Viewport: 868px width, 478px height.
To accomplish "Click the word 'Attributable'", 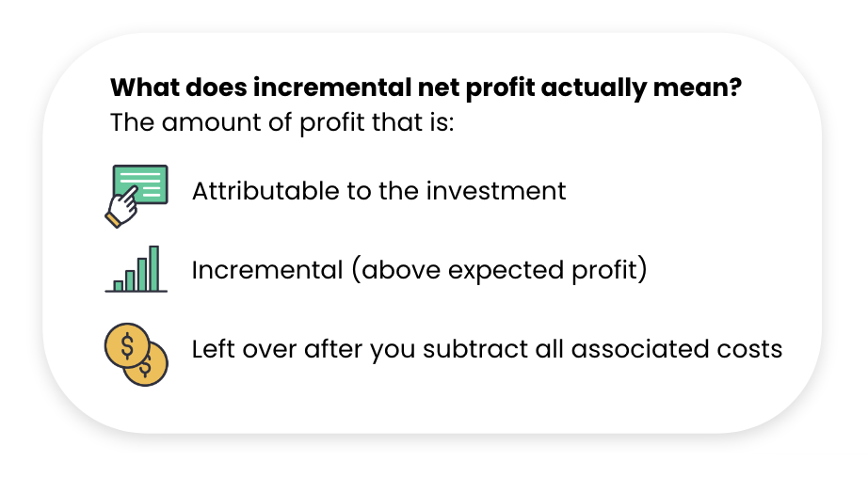I will point(265,191).
